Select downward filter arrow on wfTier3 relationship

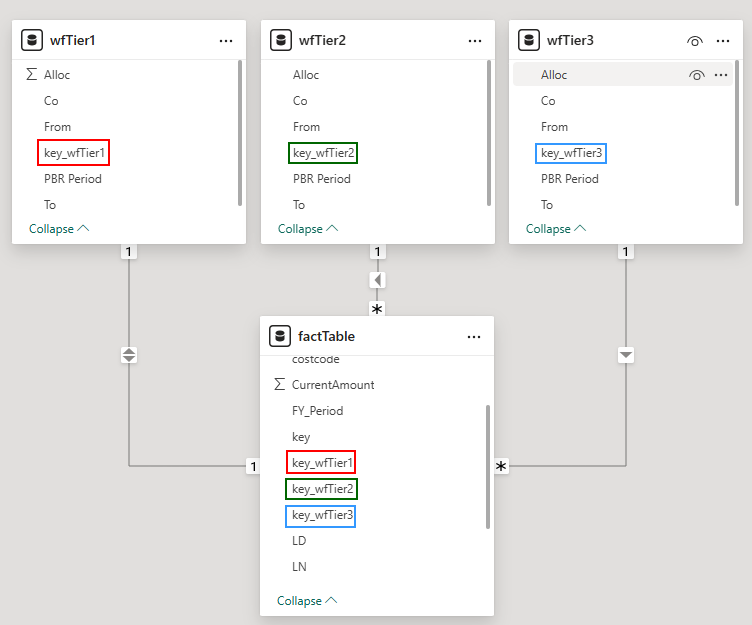click(626, 355)
